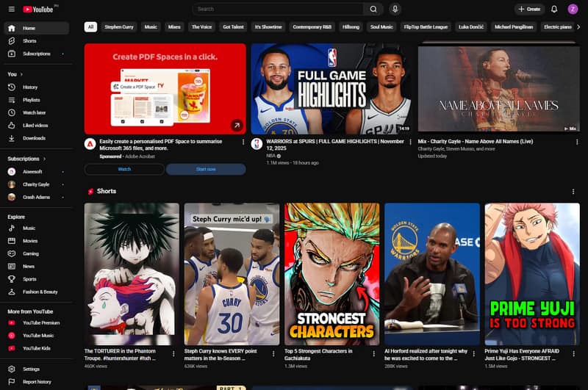Explore Gaming category

coord(37,253)
